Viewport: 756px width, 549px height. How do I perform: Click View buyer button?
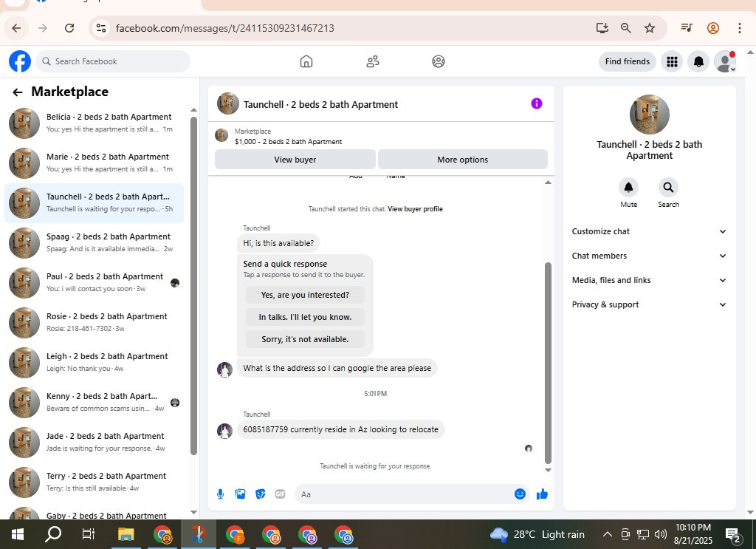[x=295, y=160]
